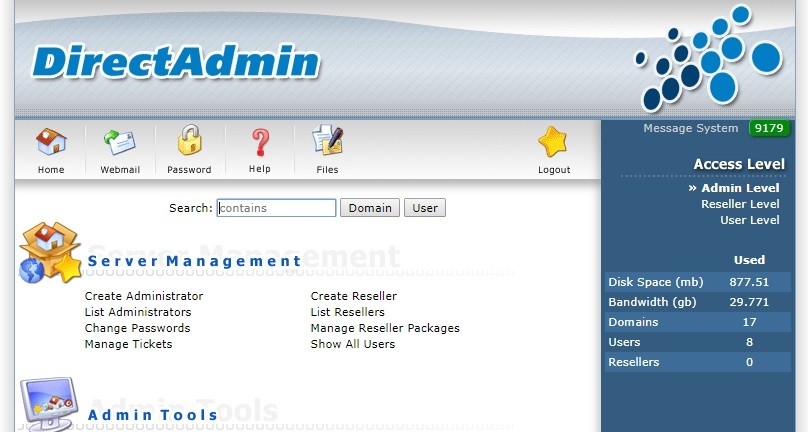The image size is (808, 432).
Task: Click the Bandwidth (gb) label
Action: pos(652,302)
